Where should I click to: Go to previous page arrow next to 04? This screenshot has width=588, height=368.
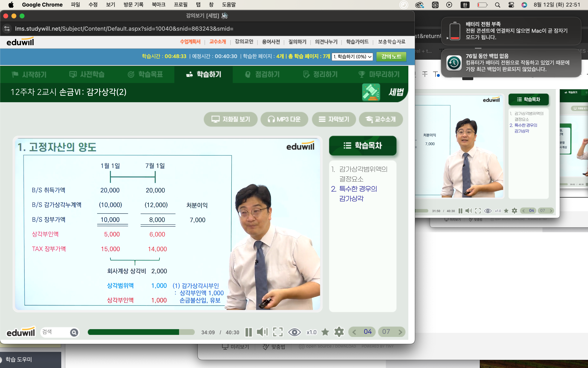[x=354, y=332]
